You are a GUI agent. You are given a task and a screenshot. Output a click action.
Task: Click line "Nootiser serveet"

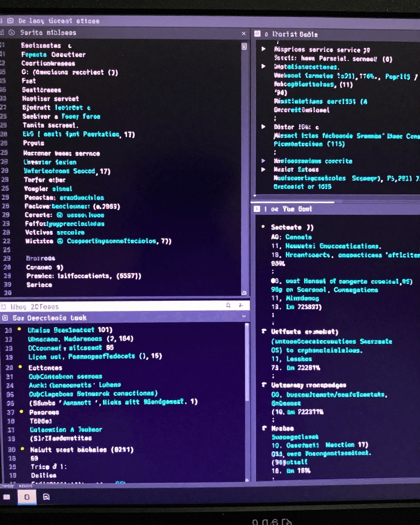50,99
